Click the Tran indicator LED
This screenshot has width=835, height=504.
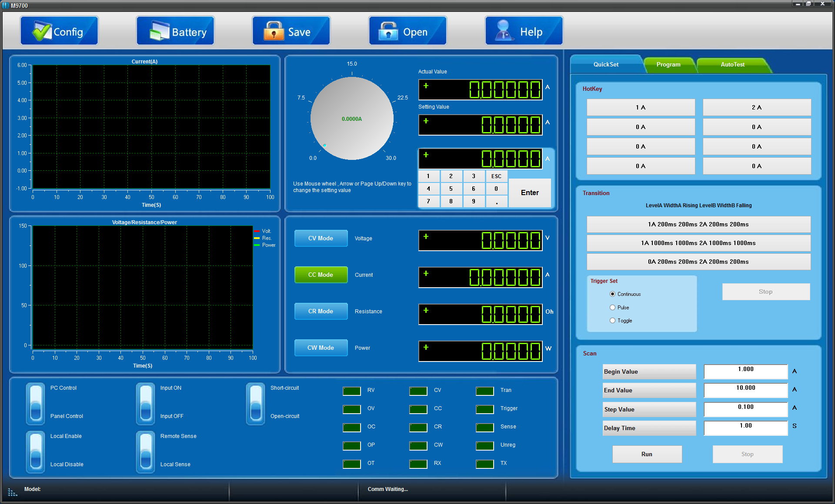pos(484,391)
